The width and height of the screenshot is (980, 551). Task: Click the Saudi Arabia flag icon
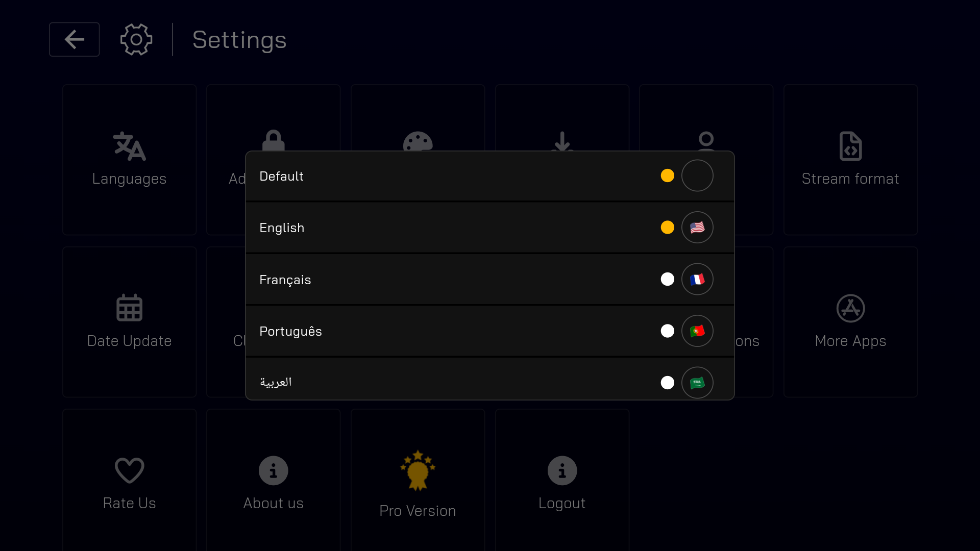pos(697,383)
